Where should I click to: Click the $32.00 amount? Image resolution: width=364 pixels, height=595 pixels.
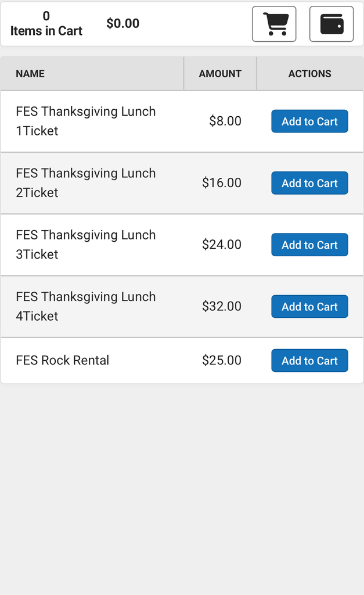coord(222,306)
